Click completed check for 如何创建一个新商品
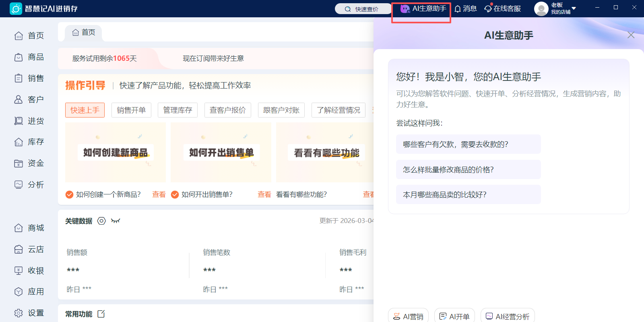This screenshot has height=322, width=644. click(x=69, y=194)
